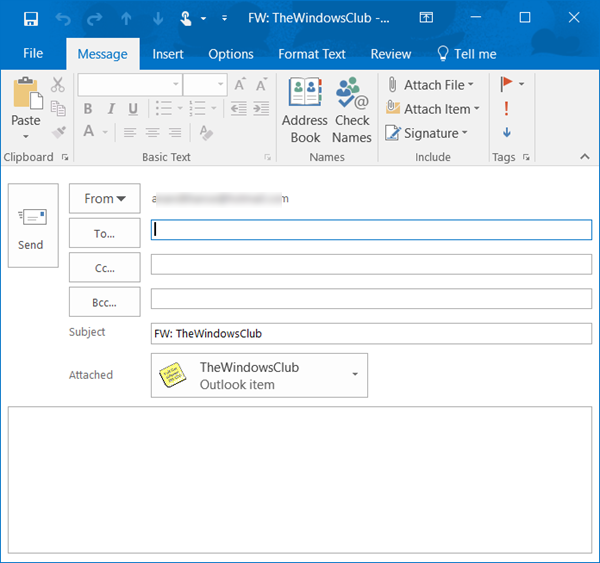Viewport: 600px width, 563px height.
Task: Click the Bcc... button
Action: pyautogui.click(x=104, y=301)
